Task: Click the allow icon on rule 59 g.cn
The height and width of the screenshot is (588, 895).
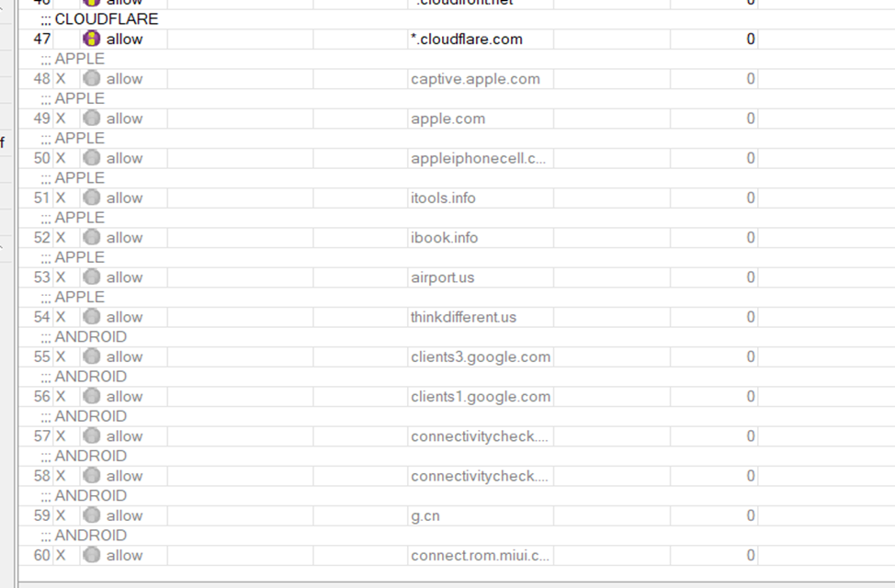Action: pos(91,514)
